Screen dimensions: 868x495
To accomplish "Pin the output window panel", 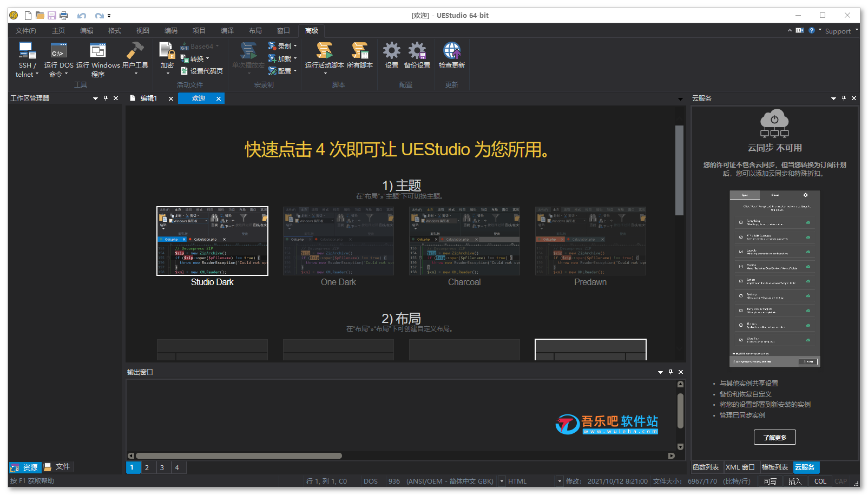I will (670, 372).
